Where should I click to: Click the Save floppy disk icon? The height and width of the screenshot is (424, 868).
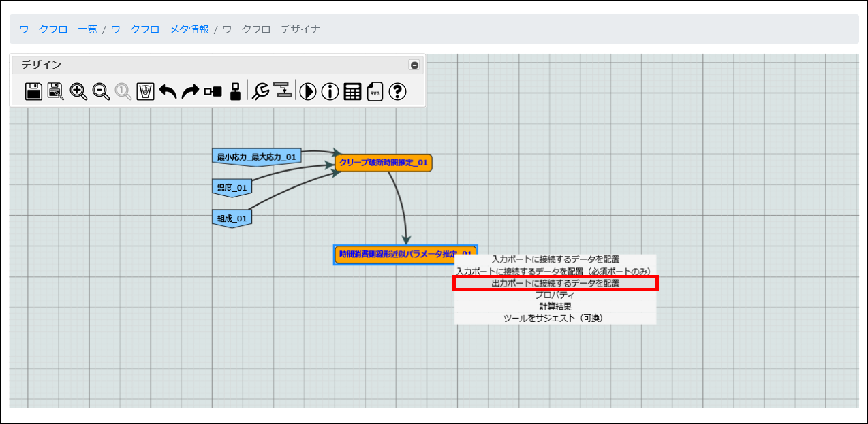pos(34,91)
